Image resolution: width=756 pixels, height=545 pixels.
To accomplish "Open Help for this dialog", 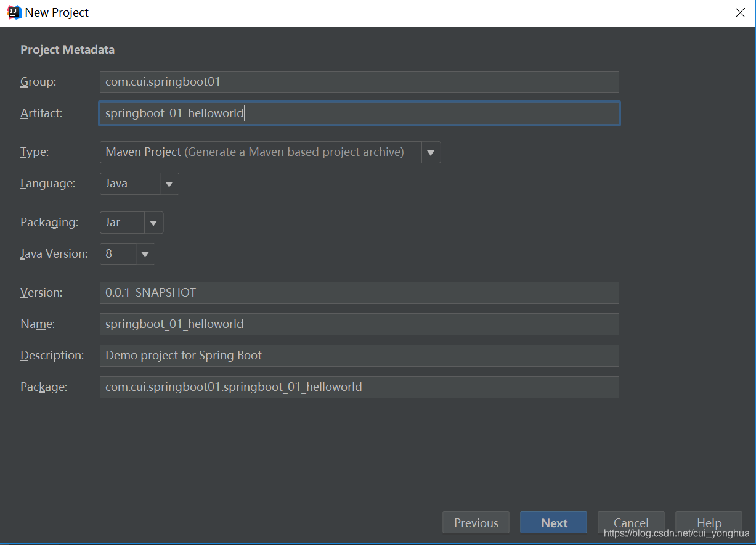I will point(709,522).
